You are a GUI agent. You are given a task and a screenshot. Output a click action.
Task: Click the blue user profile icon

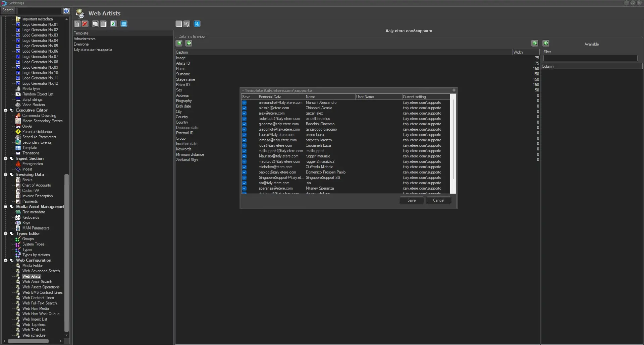(x=197, y=24)
